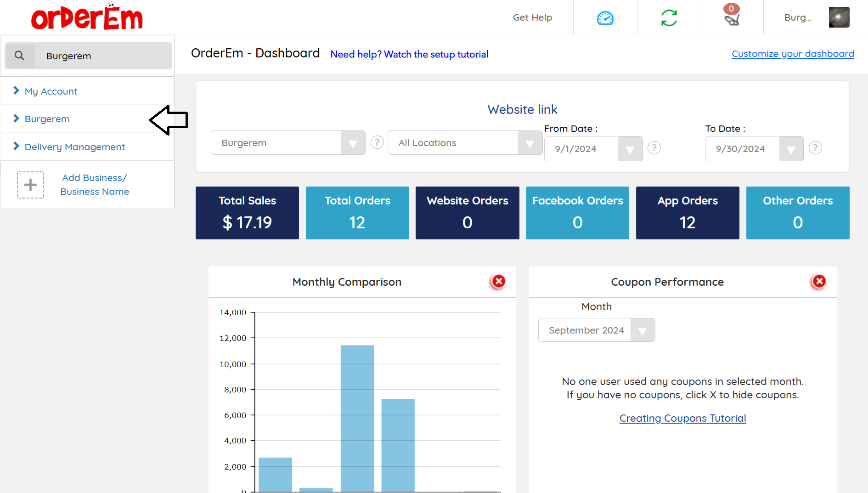Image resolution: width=868 pixels, height=493 pixels.
Task: Expand My Account in sidebar
Action: (51, 91)
